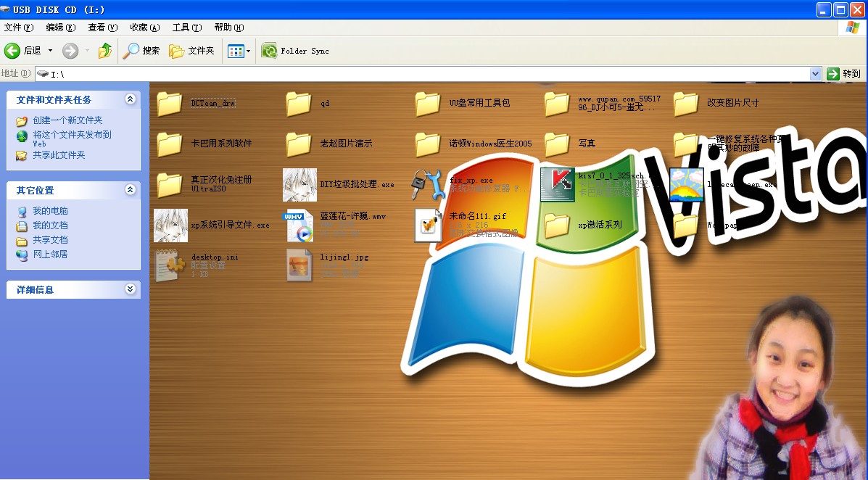Open the Search (搜索) pane
This screenshot has height=480, width=868.
point(141,51)
